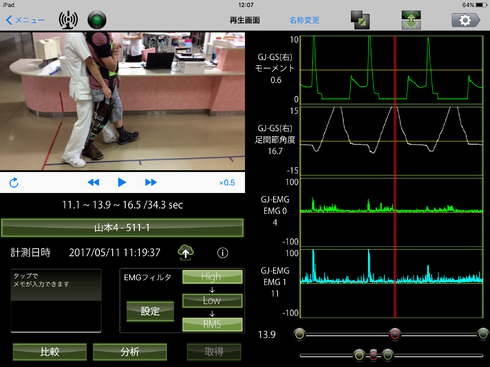
Task: Tap the 山本4 - 511-1 recording name bar
Action: click(122, 228)
